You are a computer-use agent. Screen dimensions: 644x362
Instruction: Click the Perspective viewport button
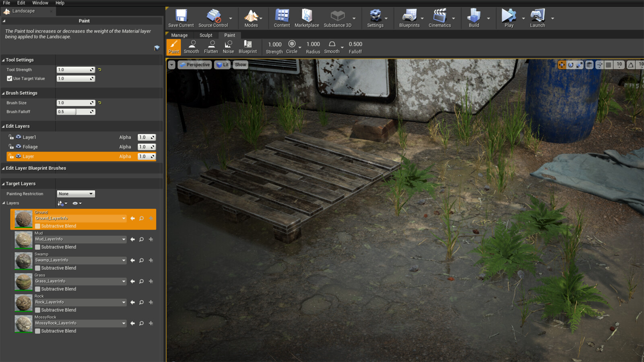(195, 65)
